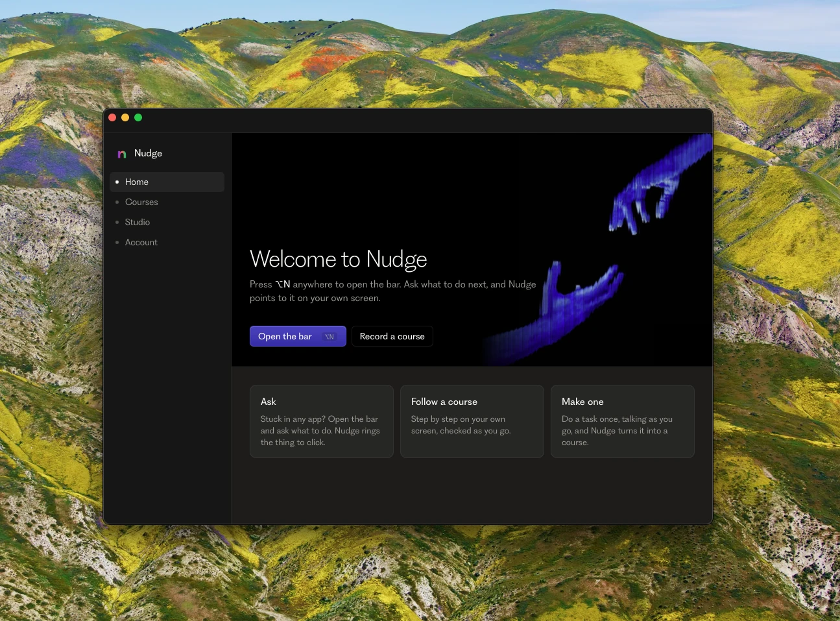Select the Follow a course card

point(472,421)
